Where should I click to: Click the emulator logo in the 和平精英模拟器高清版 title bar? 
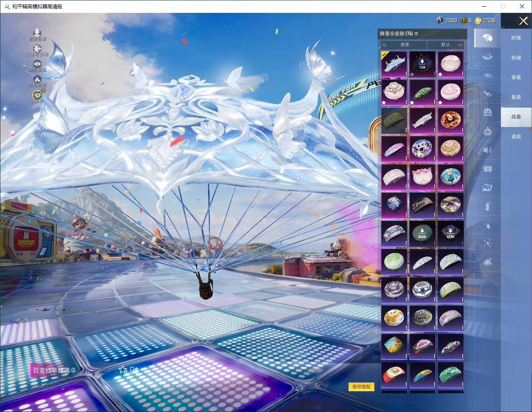(x=7, y=6)
